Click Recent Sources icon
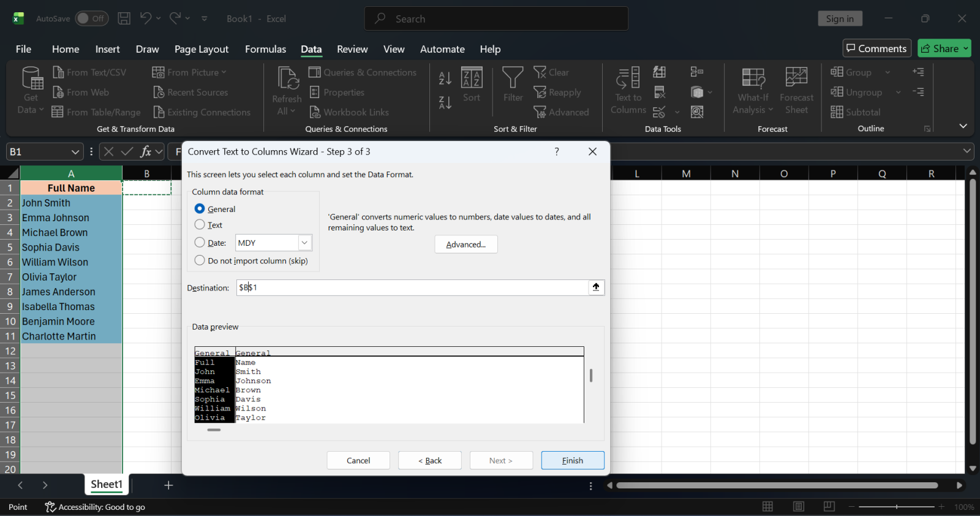980x516 pixels. click(x=159, y=93)
